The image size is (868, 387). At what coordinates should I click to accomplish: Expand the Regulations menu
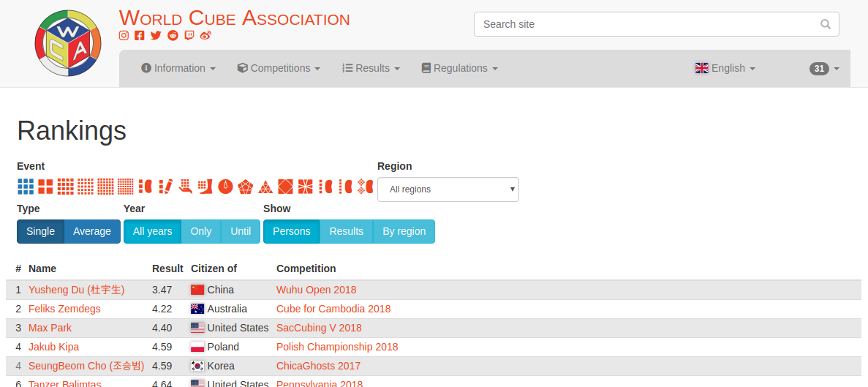(459, 68)
